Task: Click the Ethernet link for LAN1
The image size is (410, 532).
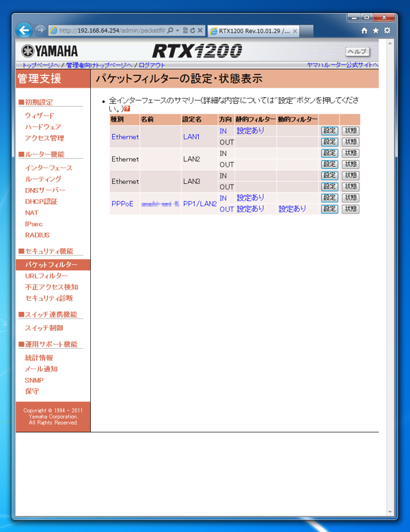Action: (125, 137)
